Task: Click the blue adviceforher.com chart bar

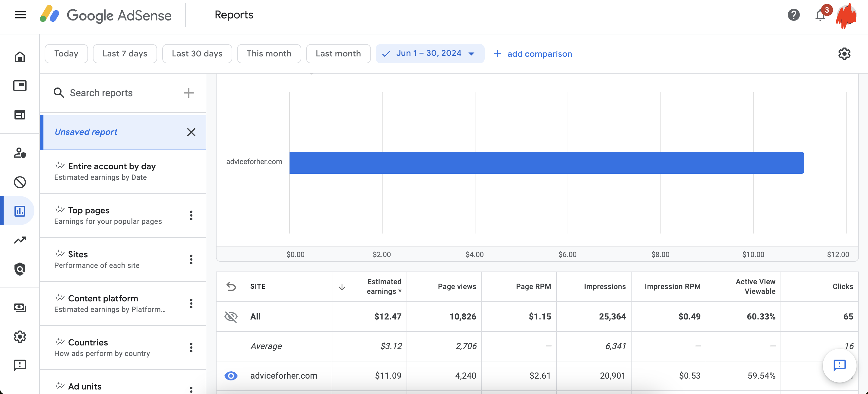Action: click(546, 163)
